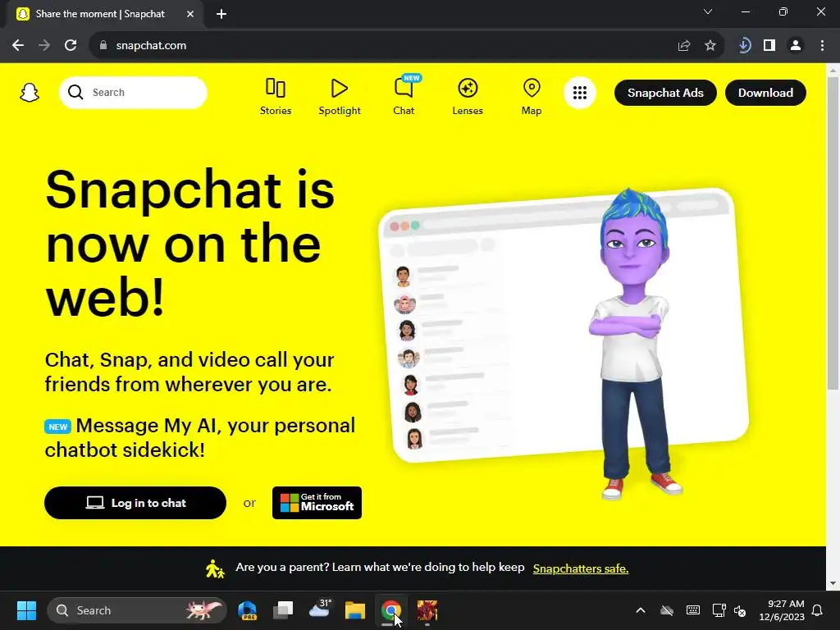Open Chat in the navigation bar
This screenshot has height=630, width=840.
(404, 97)
